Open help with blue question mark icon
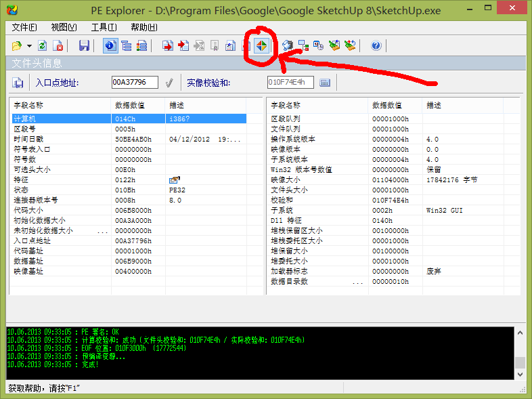Image resolution: width=532 pixels, height=399 pixels. click(x=376, y=45)
